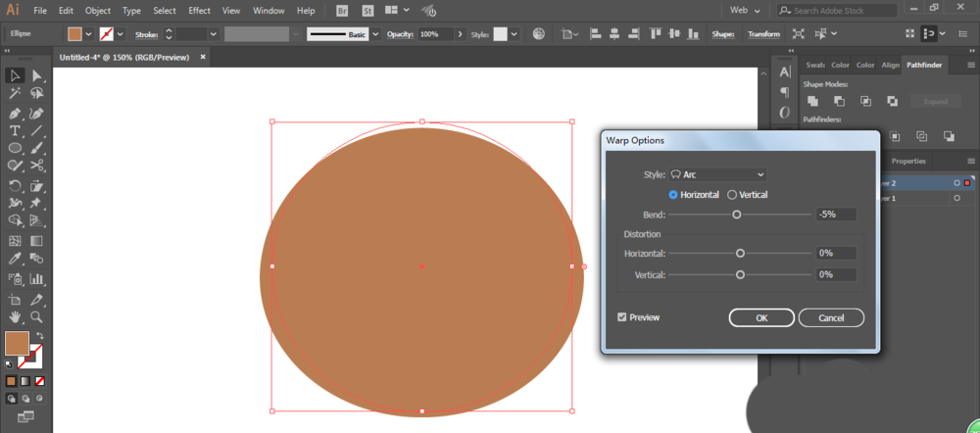
Task: Open the Effect menu
Action: click(x=199, y=11)
